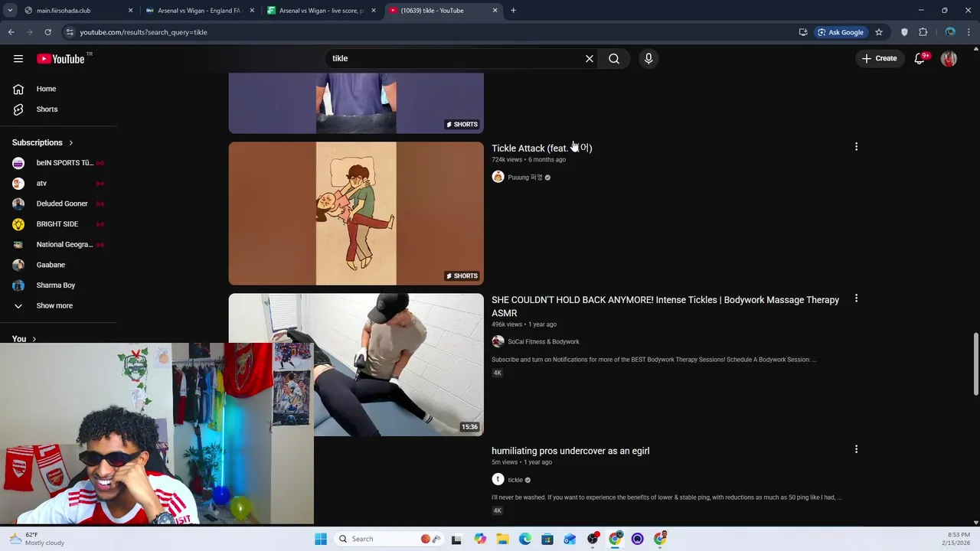Open the Windows Start menu
The height and width of the screenshot is (551, 980).
point(321,539)
